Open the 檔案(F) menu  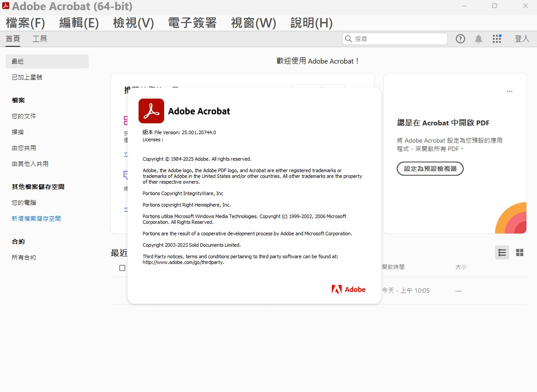(x=26, y=23)
